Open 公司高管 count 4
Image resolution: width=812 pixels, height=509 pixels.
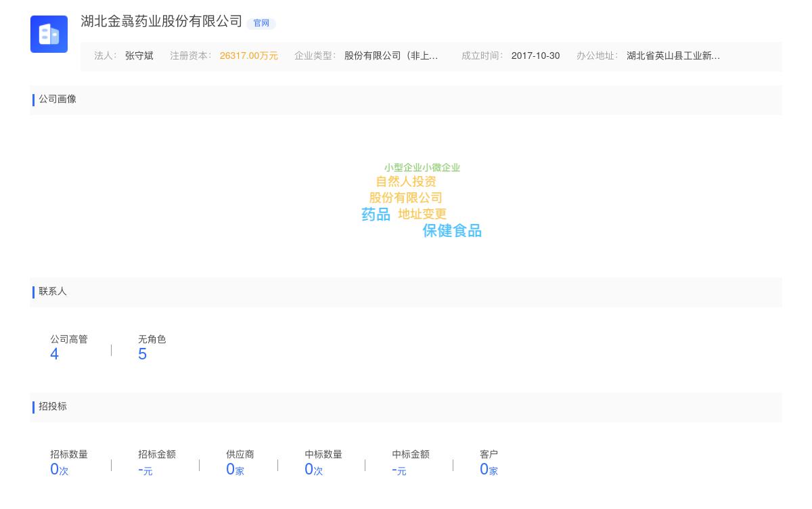[x=55, y=354]
